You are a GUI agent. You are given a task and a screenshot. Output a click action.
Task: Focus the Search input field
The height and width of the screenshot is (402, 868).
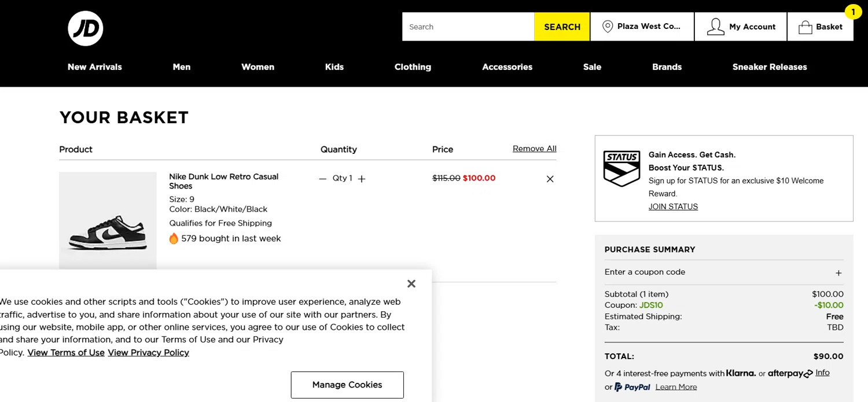[468, 27]
